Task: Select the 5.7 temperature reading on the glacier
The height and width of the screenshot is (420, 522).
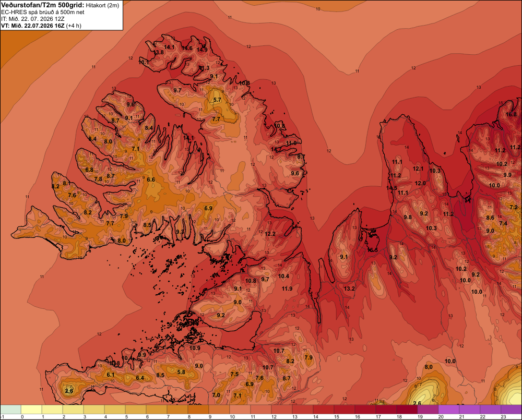Action: [217, 100]
